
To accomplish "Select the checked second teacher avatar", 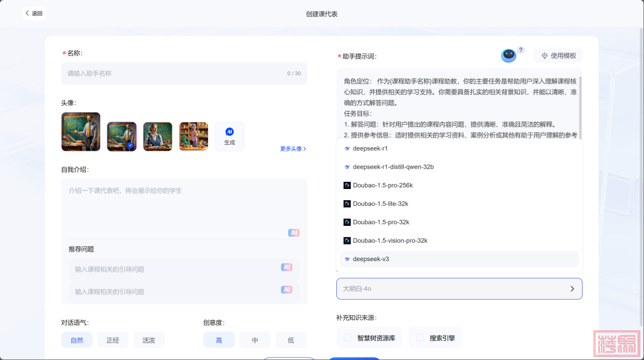I will [x=122, y=136].
